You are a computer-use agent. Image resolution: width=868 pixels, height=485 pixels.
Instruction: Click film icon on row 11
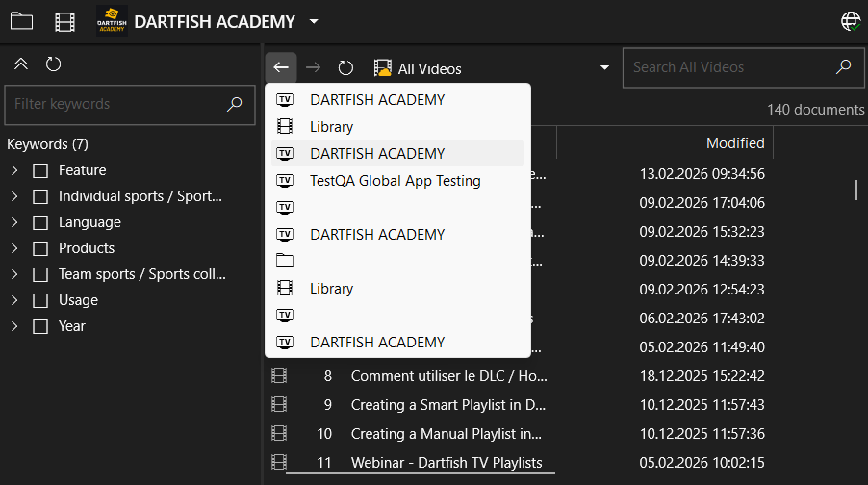pos(279,462)
